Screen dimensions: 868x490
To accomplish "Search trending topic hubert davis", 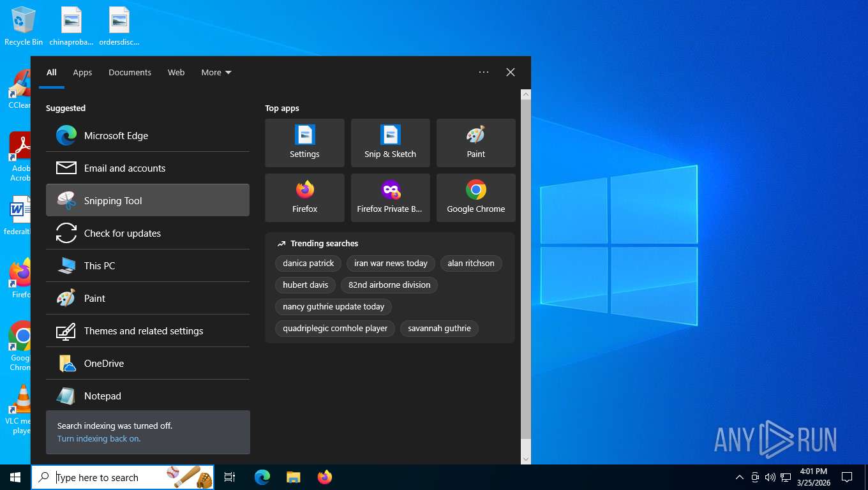I will (306, 285).
